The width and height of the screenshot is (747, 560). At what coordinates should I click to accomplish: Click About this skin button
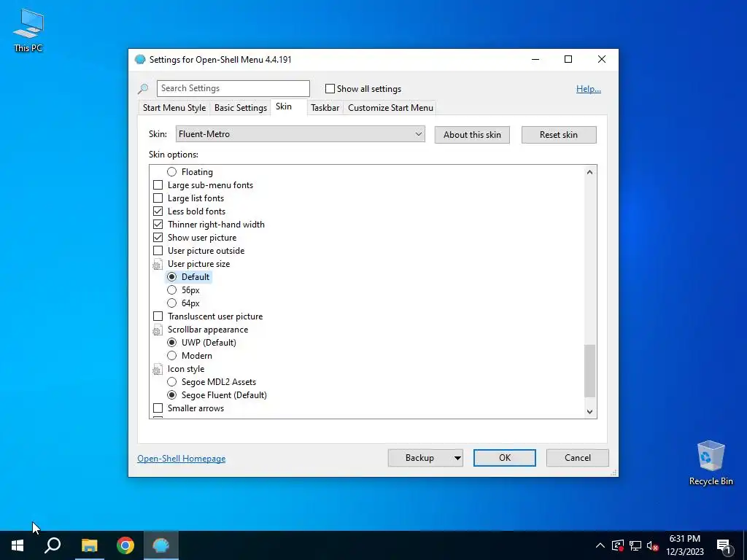point(472,135)
